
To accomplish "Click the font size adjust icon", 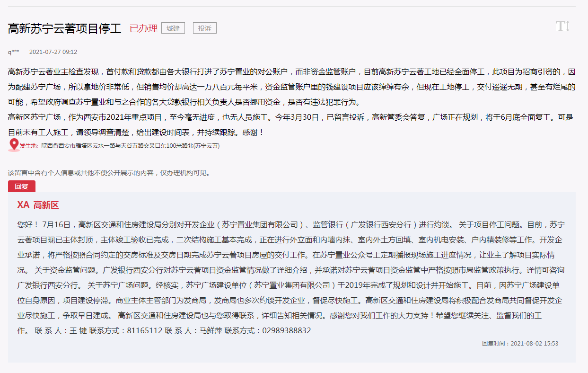I will click(562, 27).
